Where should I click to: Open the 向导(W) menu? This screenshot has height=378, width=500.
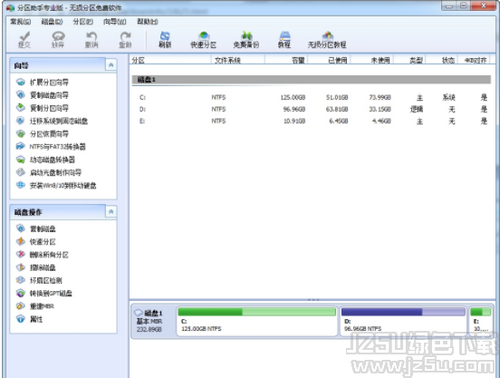115,22
